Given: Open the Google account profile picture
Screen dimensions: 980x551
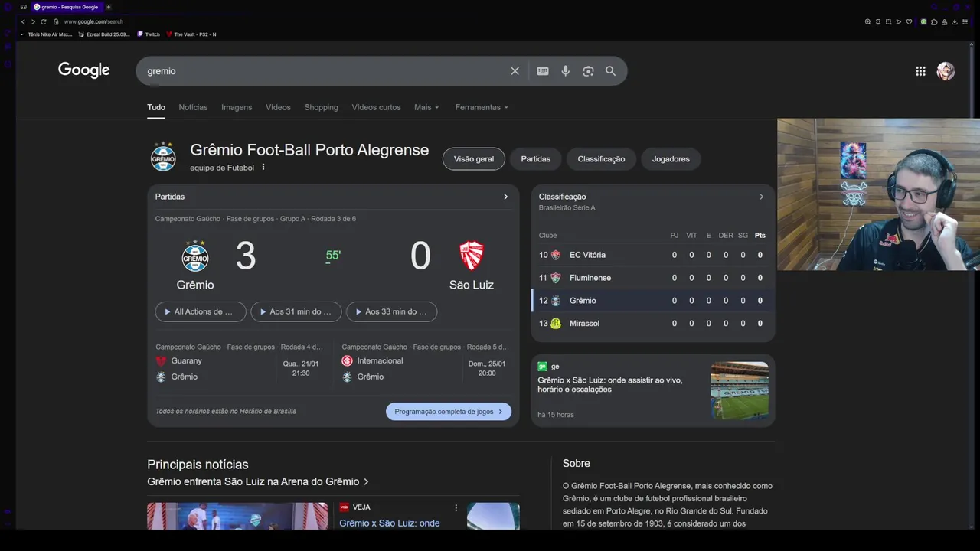Looking at the screenshot, I should coord(946,71).
